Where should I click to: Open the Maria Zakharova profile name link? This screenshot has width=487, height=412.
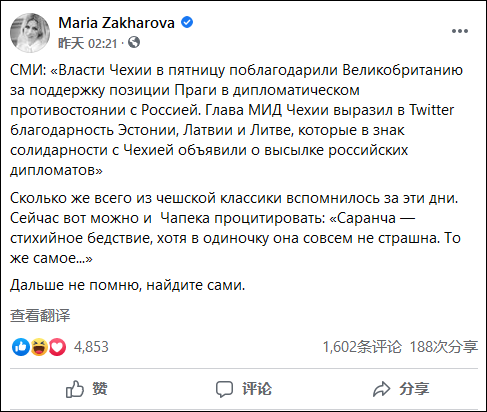point(116,23)
